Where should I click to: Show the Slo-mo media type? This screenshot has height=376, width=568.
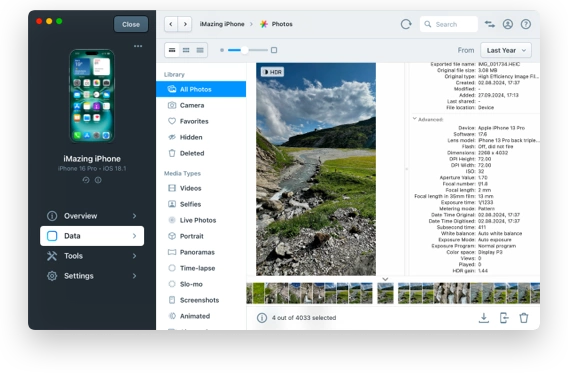point(201,284)
